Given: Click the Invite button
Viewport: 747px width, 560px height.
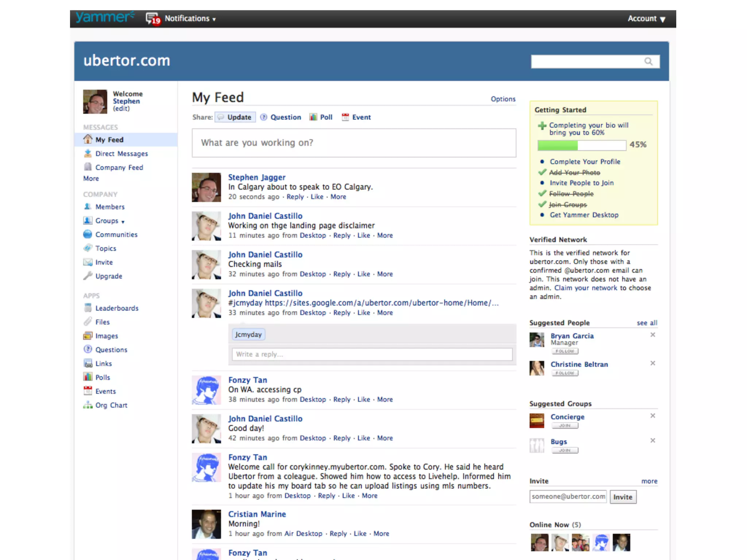Looking at the screenshot, I should click(623, 497).
